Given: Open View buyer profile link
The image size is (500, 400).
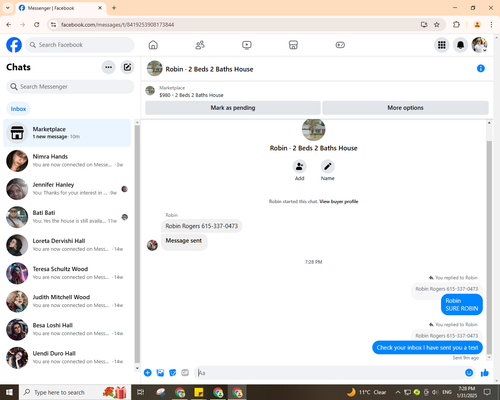Looking at the screenshot, I should (x=339, y=202).
